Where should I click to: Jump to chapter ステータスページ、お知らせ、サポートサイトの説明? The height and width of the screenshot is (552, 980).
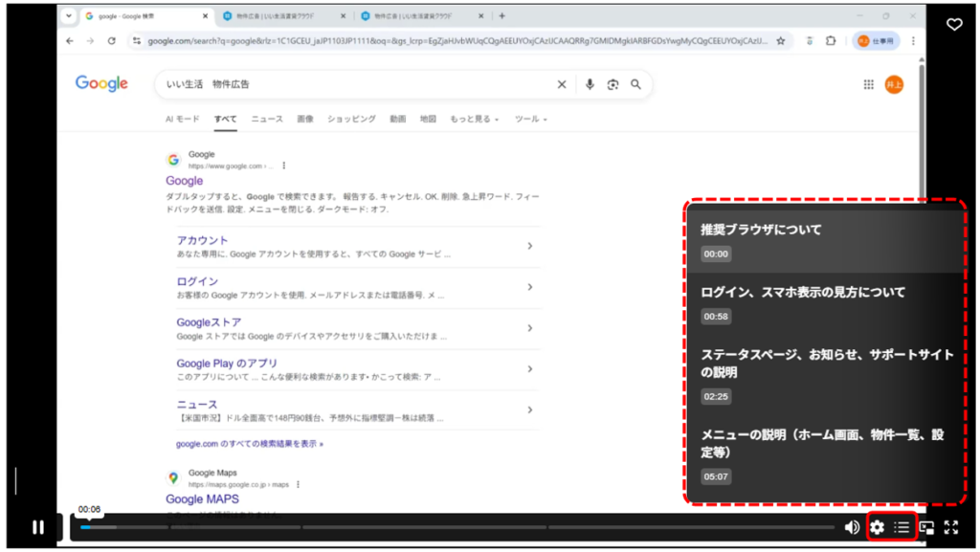coord(825,375)
